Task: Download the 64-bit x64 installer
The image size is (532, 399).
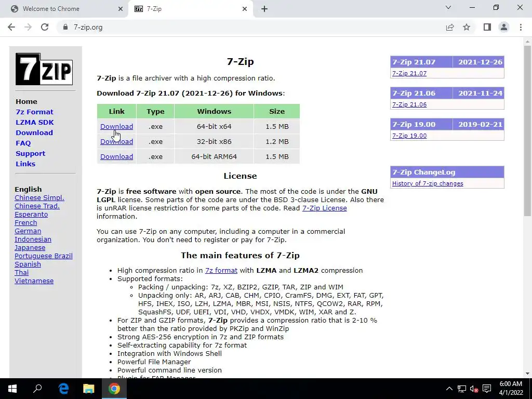Action: point(116,127)
